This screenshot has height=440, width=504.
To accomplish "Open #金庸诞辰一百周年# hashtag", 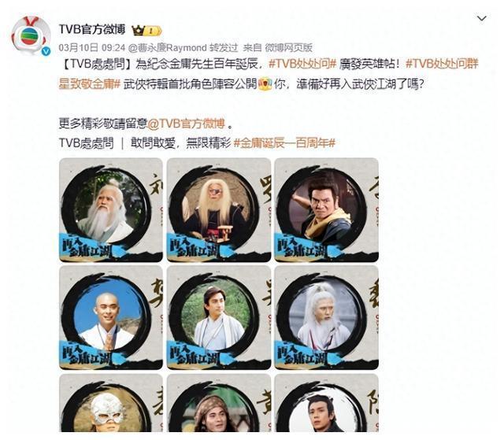I will (x=284, y=142).
